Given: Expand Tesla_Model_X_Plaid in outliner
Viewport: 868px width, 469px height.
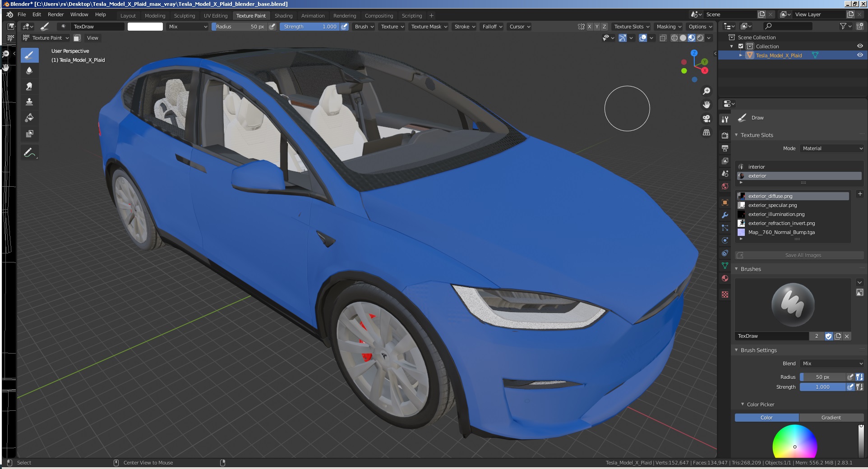Looking at the screenshot, I should (x=740, y=55).
